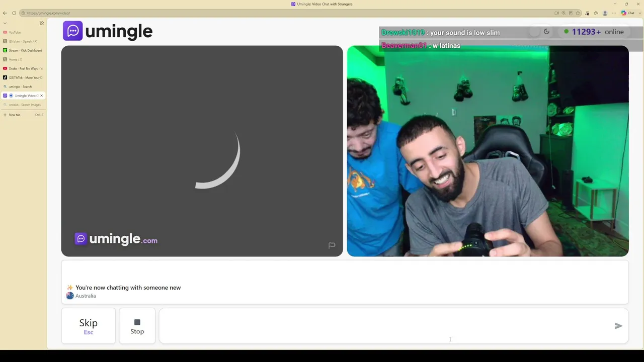Image resolution: width=644 pixels, height=362 pixels.
Task: Reload the Umingle page
Action: click(x=14, y=13)
